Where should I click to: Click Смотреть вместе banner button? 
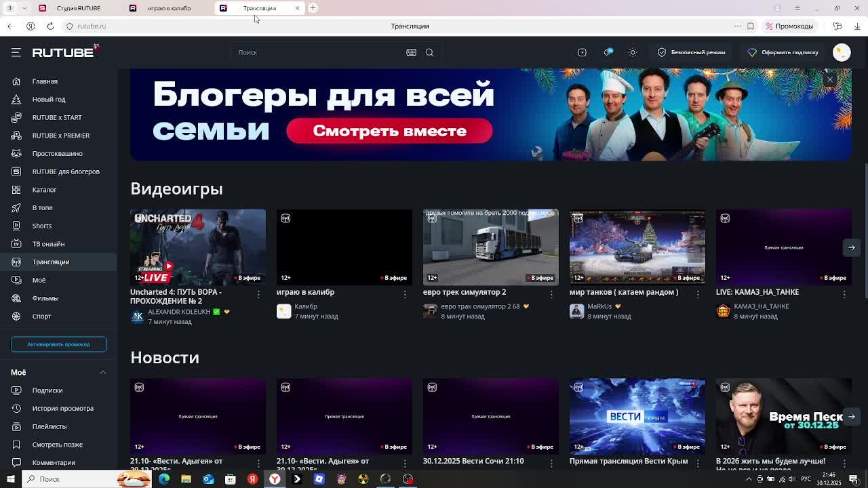tap(389, 131)
